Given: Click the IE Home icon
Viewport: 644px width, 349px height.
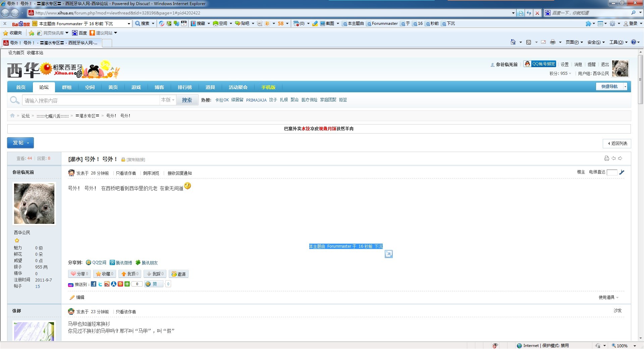Looking at the screenshot, I should click(x=513, y=42).
